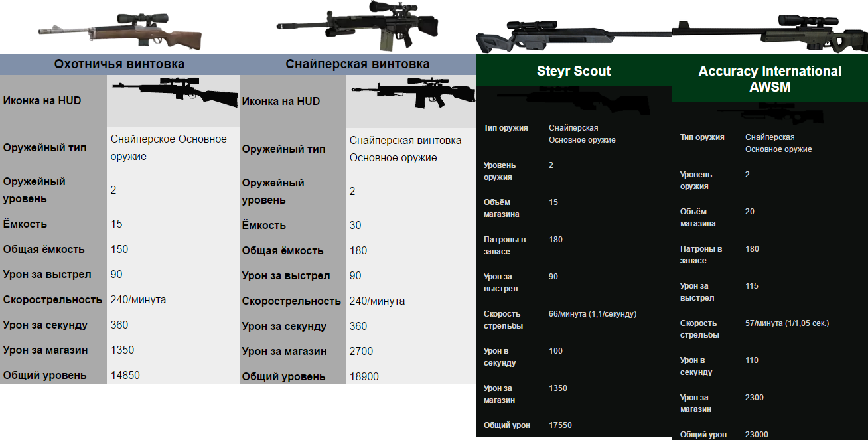Screen dimensions: 868x440
Task: Click Снайперская Основное оружие value in AWSM table
Action: (x=778, y=143)
